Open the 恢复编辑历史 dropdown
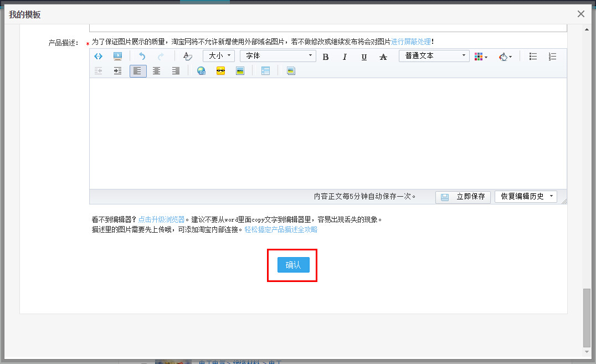The image size is (596, 364). pos(525,196)
